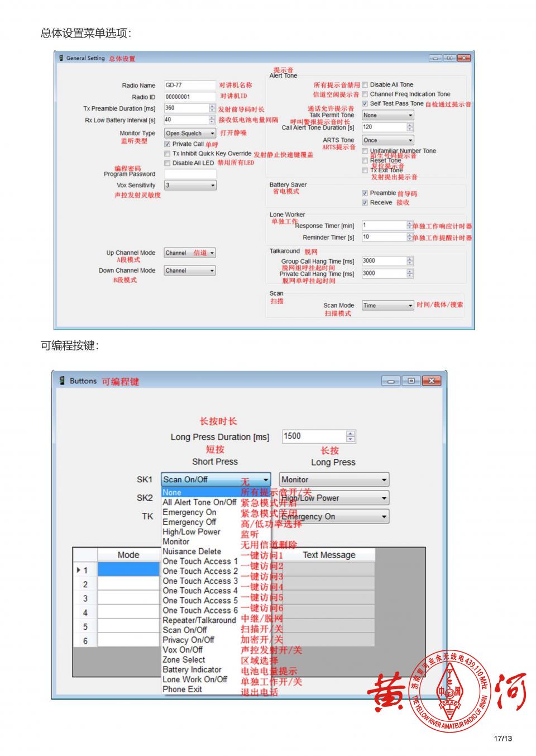
Task: Toggle the Private Call checkbox
Action: point(167,144)
